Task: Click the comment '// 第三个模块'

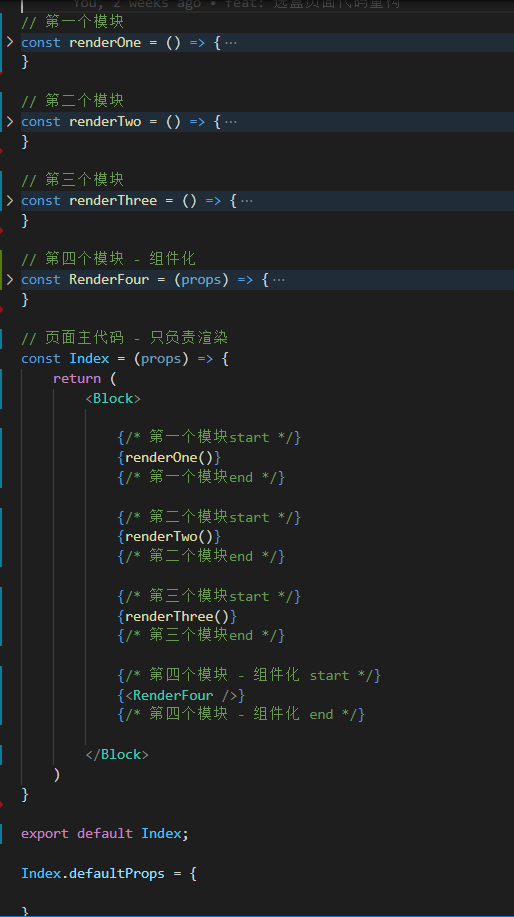Action: tap(73, 180)
